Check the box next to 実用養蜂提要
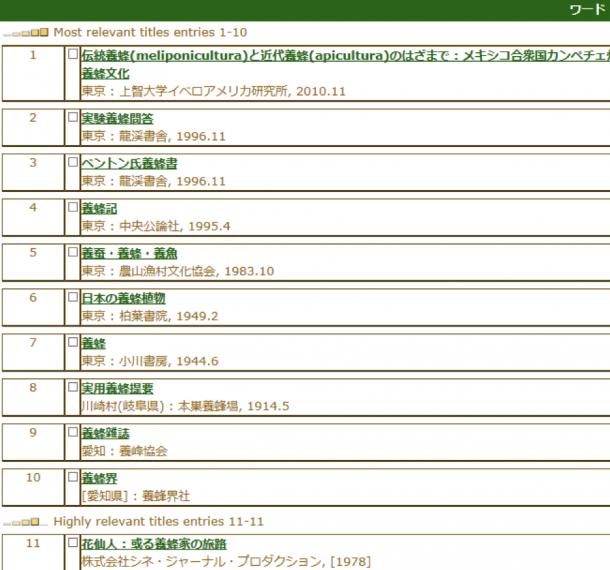 73,387
